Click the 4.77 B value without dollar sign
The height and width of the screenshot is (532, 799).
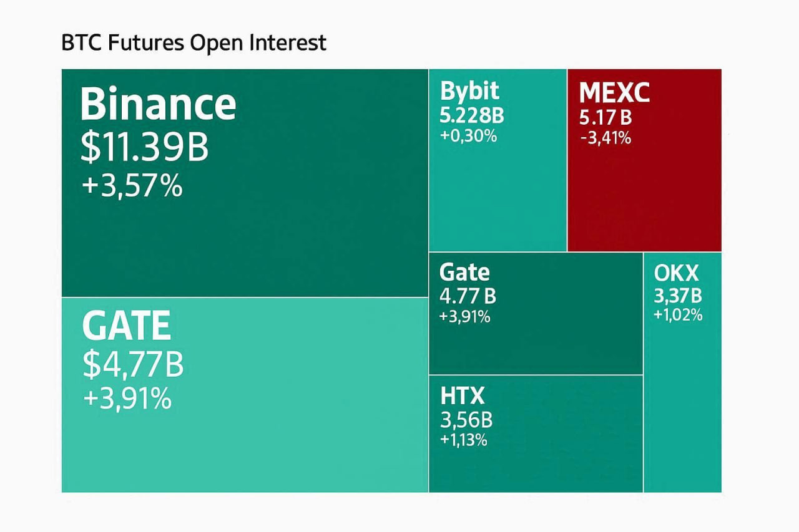pos(468,296)
